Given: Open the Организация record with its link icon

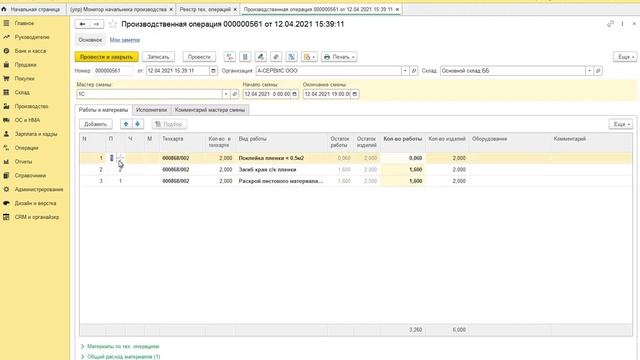Looking at the screenshot, I should tap(413, 71).
